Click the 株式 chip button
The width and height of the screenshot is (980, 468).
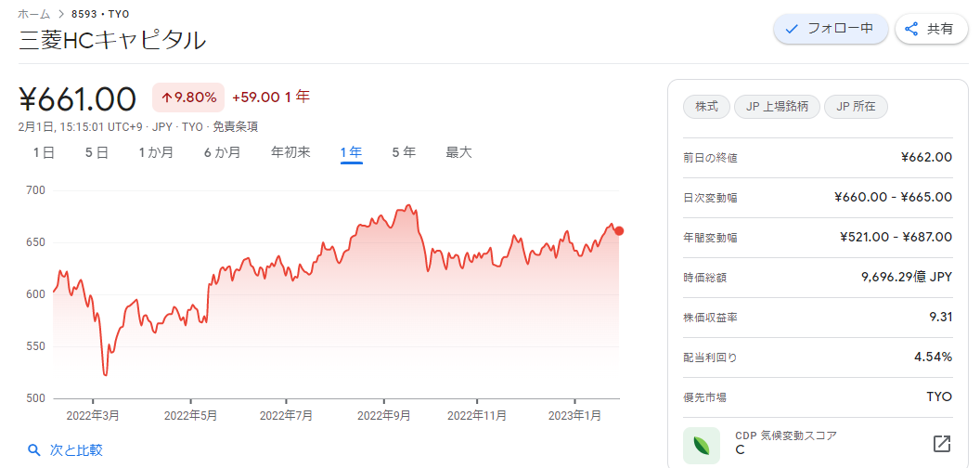[x=707, y=107]
